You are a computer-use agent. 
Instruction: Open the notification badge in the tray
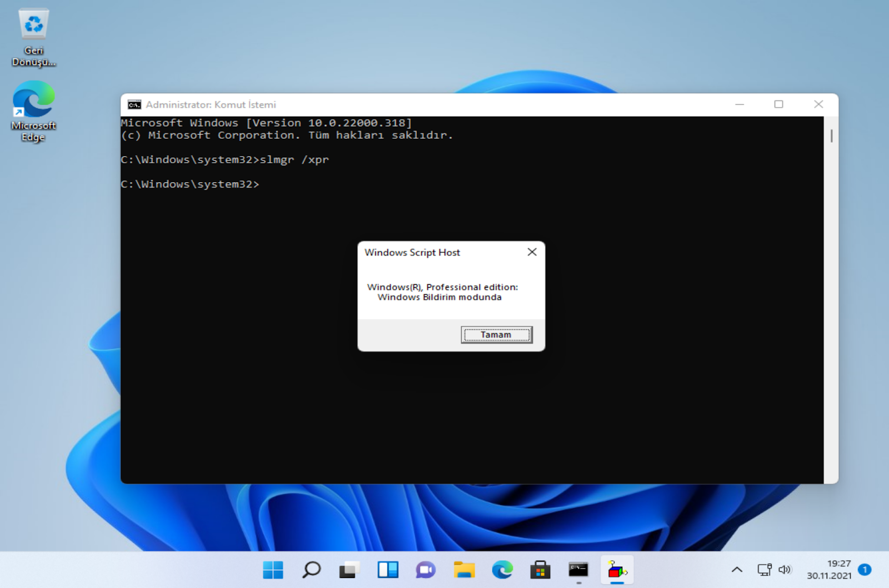pyautogui.click(x=865, y=569)
